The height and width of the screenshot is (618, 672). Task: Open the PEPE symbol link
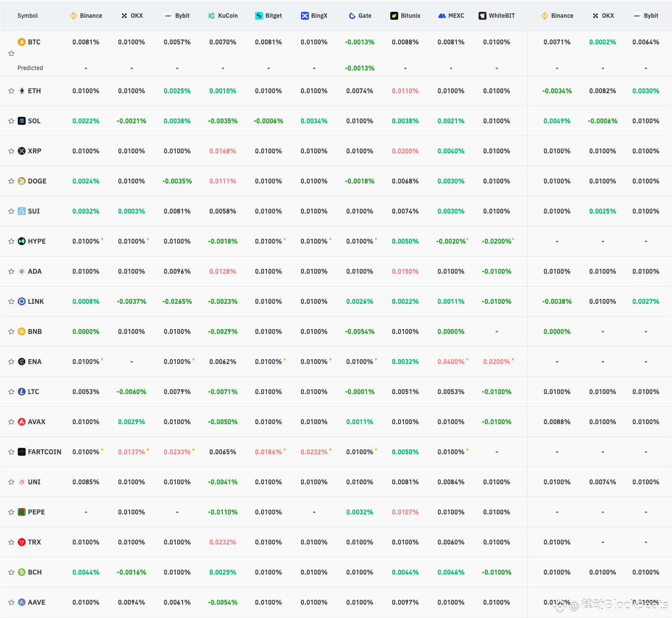point(36,512)
